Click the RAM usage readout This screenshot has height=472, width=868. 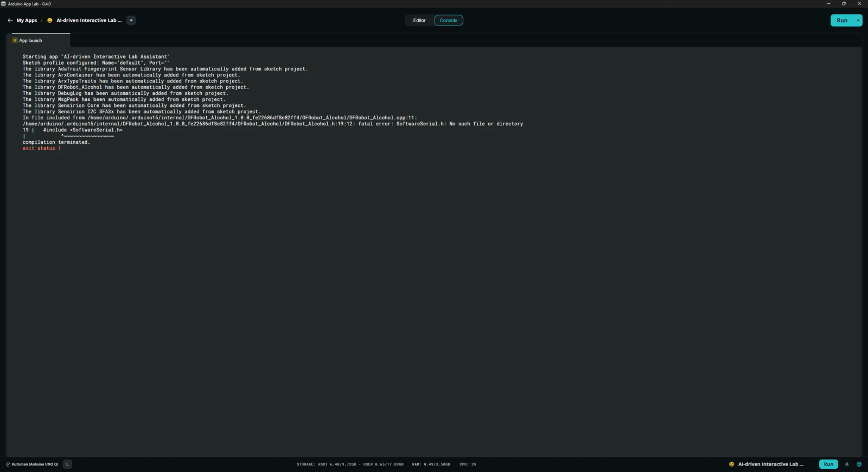point(431,464)
